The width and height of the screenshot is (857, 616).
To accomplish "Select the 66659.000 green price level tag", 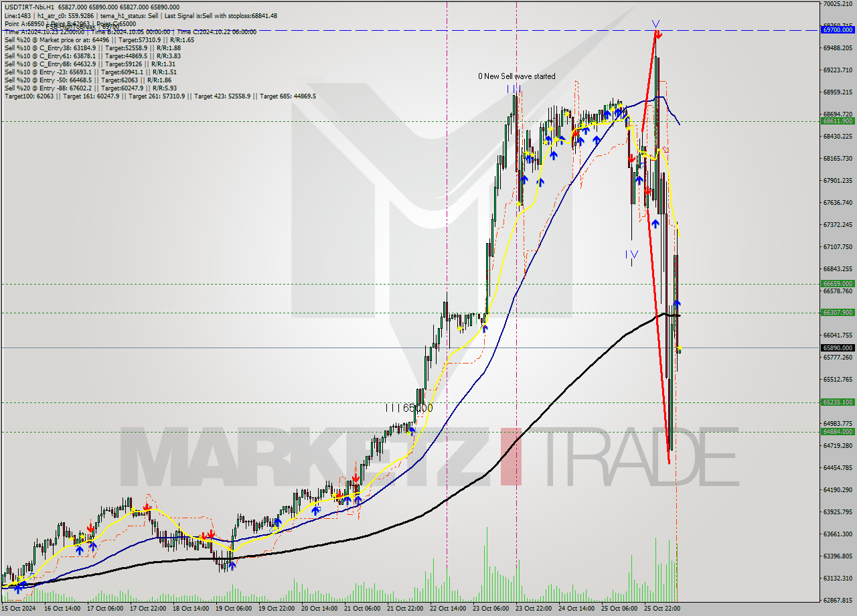I will 838,284.
